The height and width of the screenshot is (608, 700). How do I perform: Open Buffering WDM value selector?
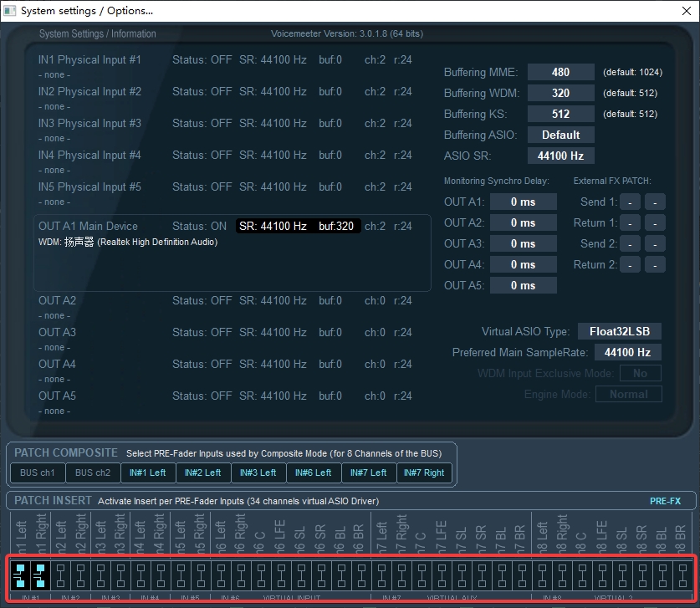pos(560,93)
